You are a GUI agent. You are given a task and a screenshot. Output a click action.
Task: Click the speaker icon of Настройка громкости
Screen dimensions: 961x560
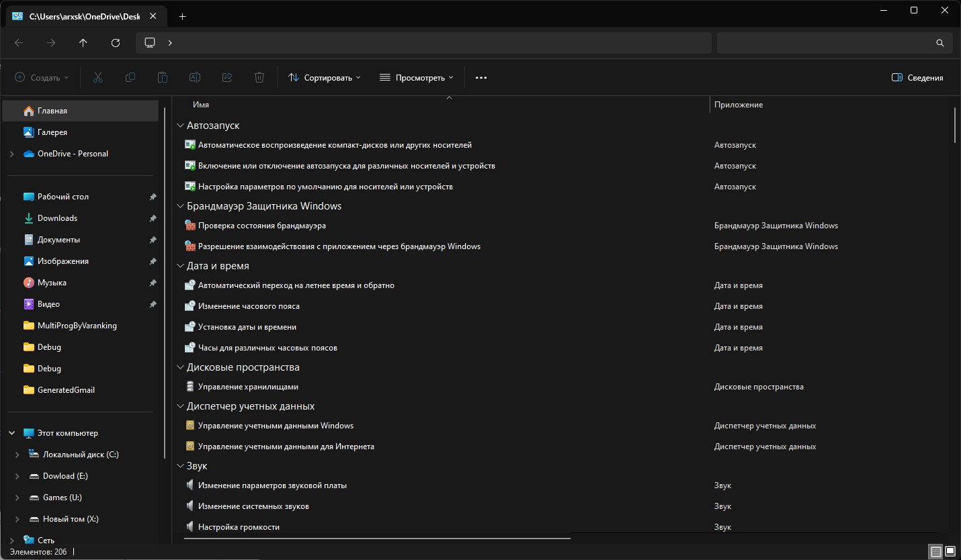coord(190,527)
